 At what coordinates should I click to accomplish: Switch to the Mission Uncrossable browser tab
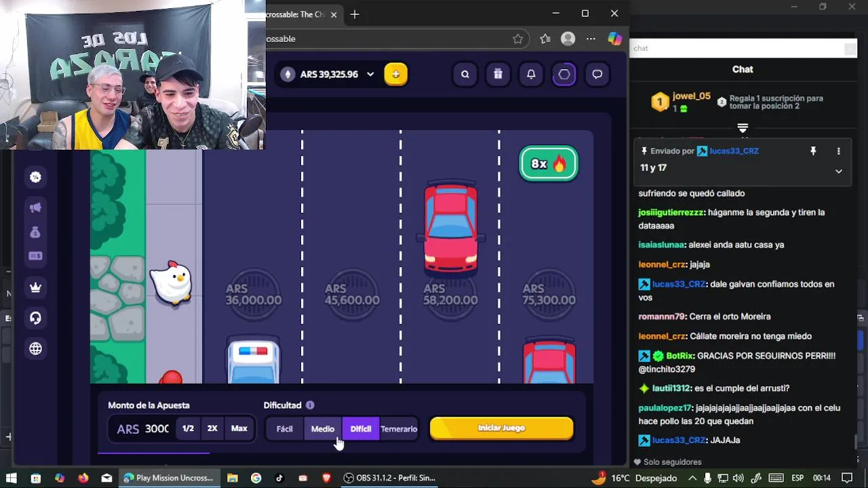pos(295,14)
